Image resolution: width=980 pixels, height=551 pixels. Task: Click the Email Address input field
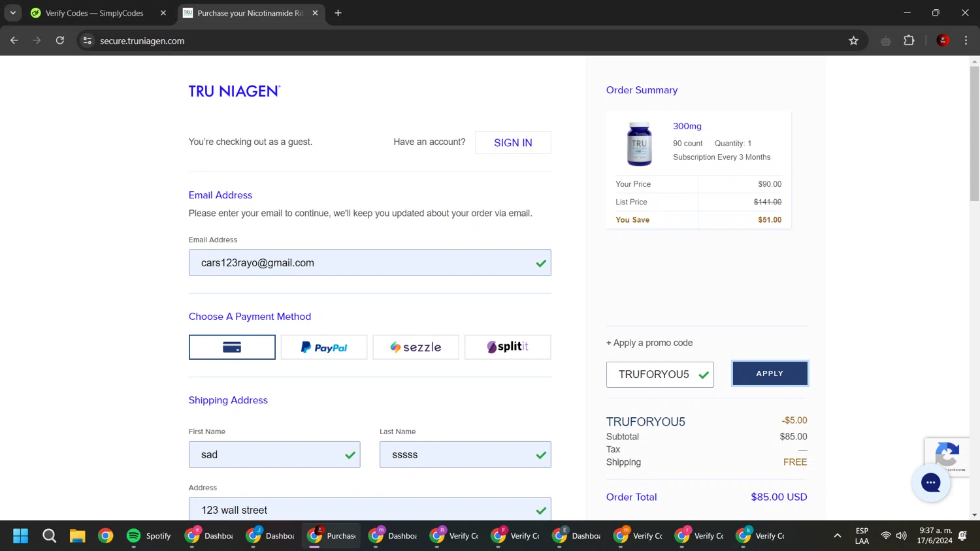(x=370, y=263)
